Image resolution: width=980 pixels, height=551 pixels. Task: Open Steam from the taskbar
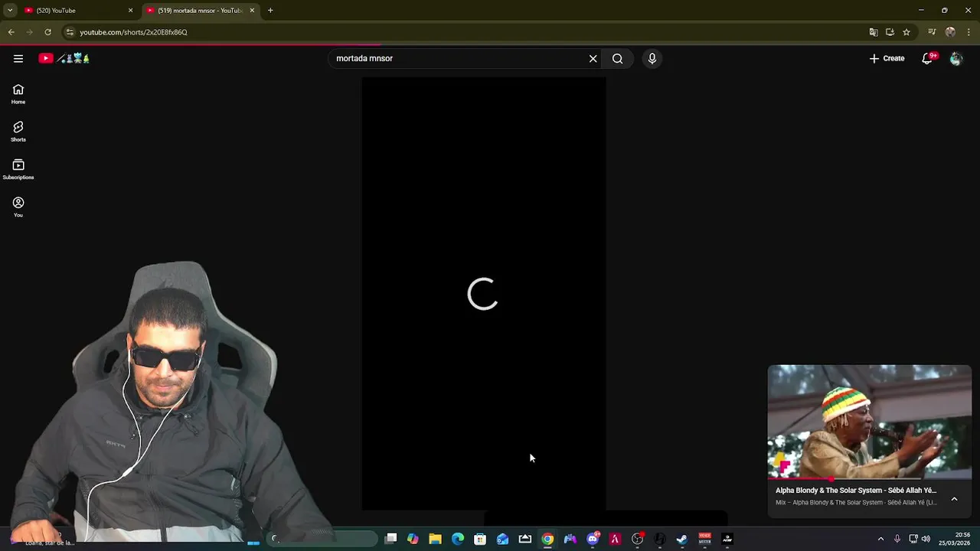point(682,539)
